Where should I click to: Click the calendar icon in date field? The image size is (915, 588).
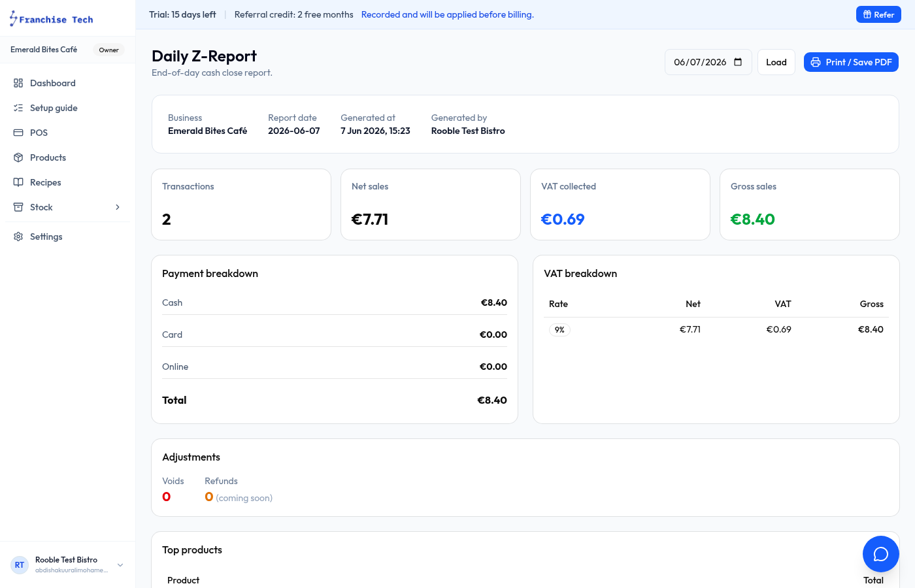click(738, 62)
